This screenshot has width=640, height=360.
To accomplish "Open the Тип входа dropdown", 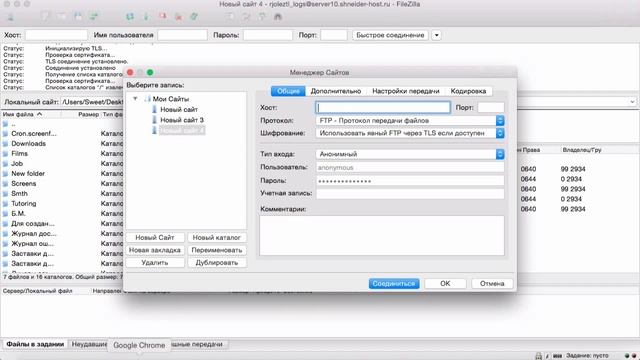I will click(410, 154).
